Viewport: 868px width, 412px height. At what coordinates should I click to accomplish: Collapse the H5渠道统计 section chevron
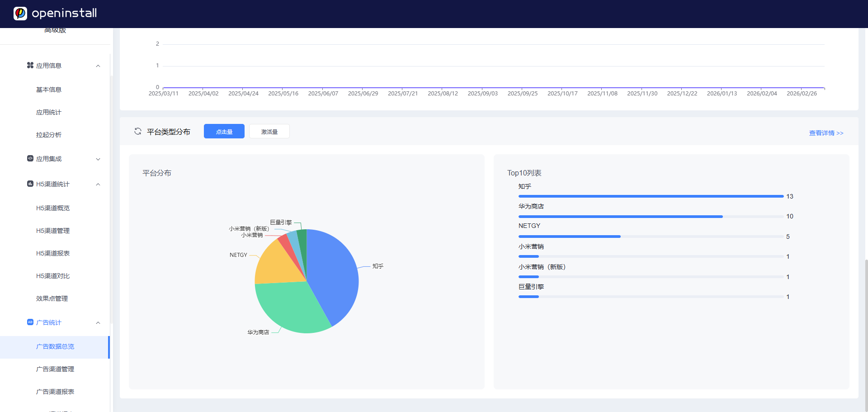(98, 185)
